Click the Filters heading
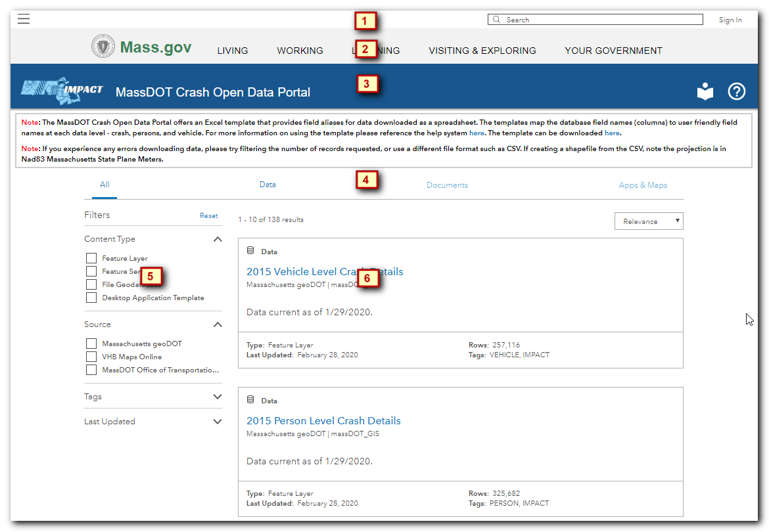The width and height of the screenshot is (769, 532). point(97,215)
